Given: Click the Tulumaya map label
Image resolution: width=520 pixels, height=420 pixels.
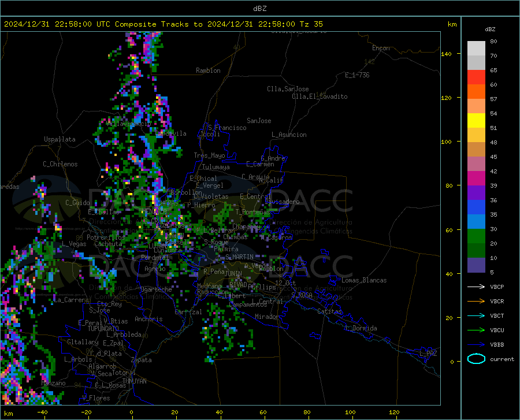Looking at the screenshot, I should 216,167.
